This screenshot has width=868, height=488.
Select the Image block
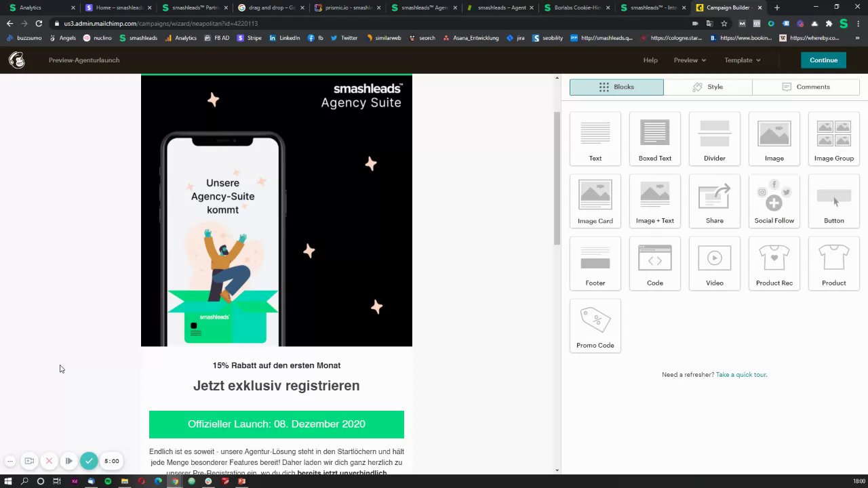(x=774, y=139)
